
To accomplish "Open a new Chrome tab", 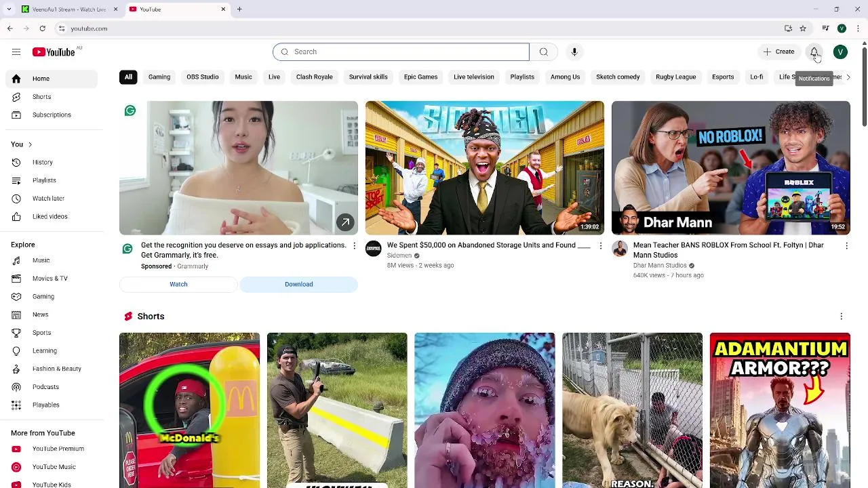I will click(239, 9).
